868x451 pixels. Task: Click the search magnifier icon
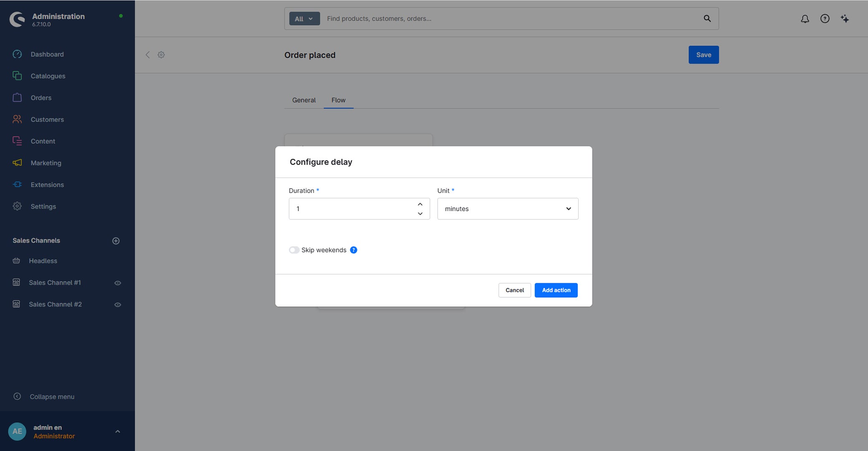point(707,18)
